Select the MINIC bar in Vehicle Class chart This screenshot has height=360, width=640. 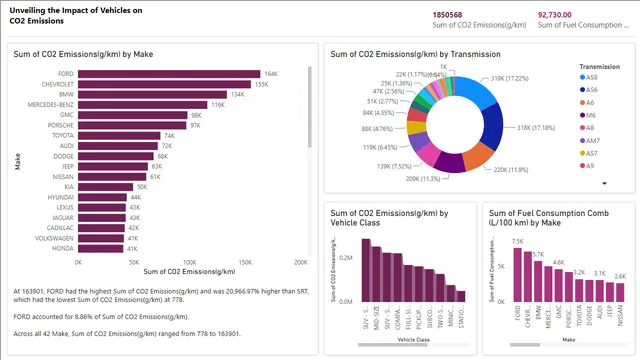(x=451, y=293)
